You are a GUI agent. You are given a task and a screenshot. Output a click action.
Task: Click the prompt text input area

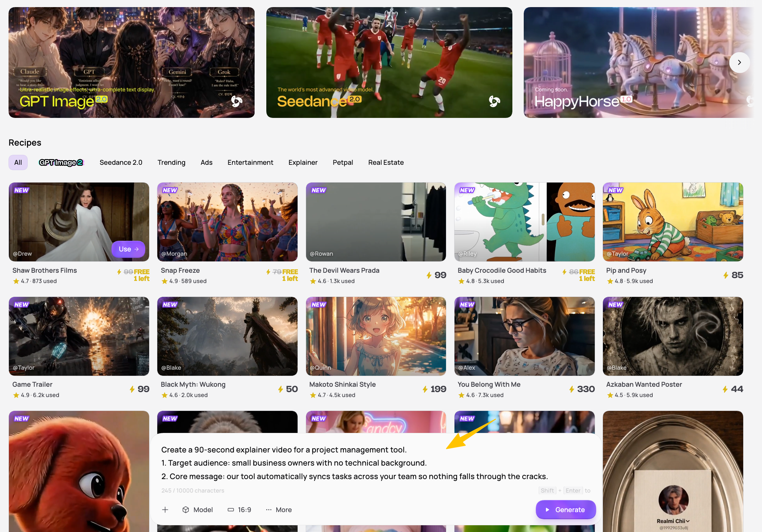355,463
